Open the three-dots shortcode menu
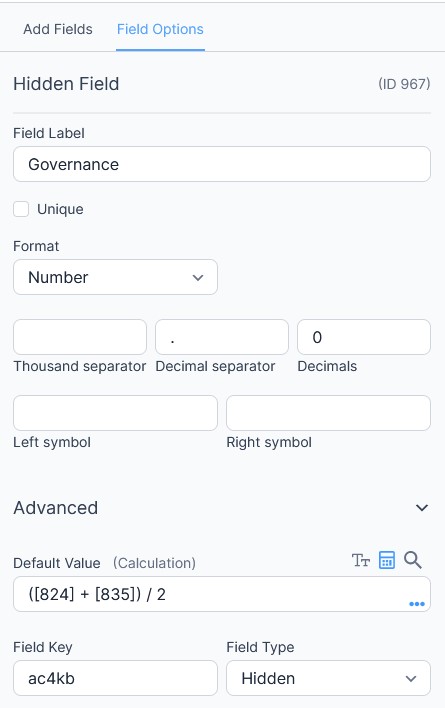Viewport: 445px width, 708px height. (x=417, y=604)
